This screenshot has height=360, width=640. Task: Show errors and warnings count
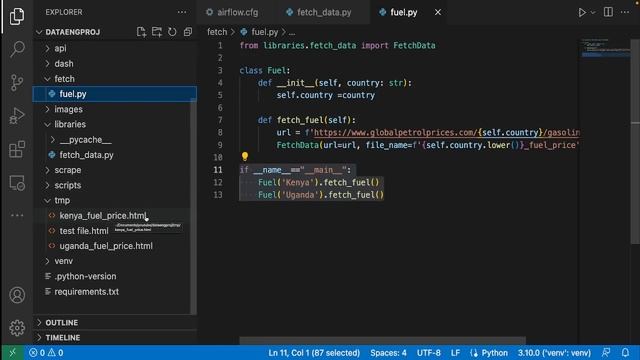pos(46,353)
